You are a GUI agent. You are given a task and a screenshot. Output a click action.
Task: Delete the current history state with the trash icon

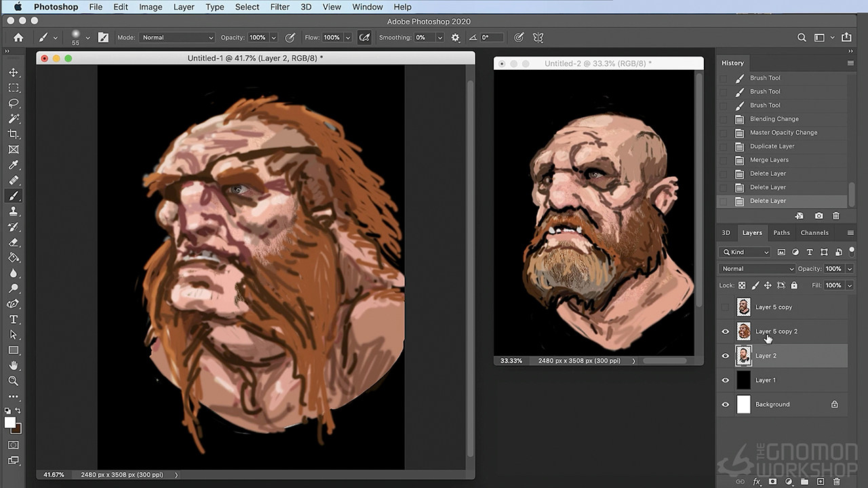[835, 216]
